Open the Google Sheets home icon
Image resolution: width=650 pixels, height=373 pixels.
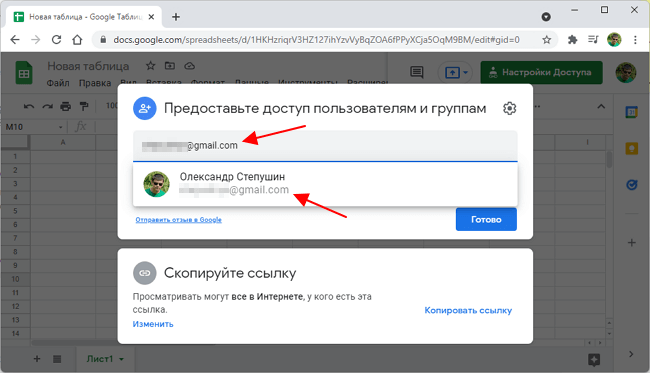coord(24,73)
